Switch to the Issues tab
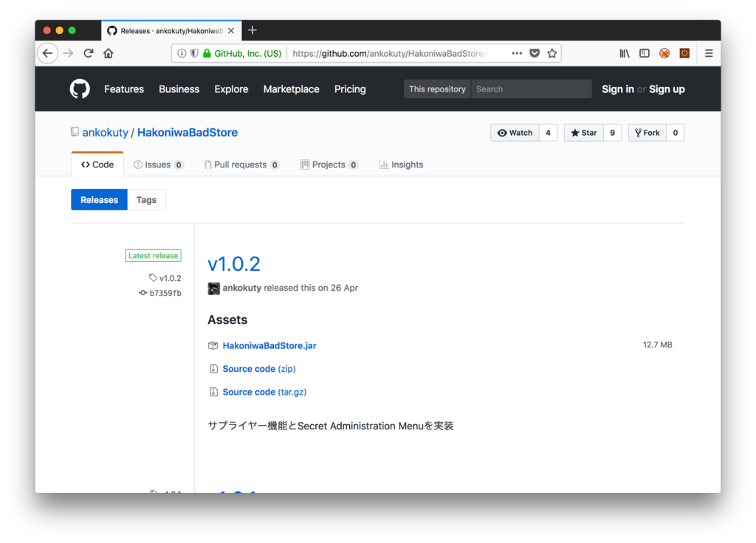The width and height of the screenshot is (756, 543). (159, 165)
